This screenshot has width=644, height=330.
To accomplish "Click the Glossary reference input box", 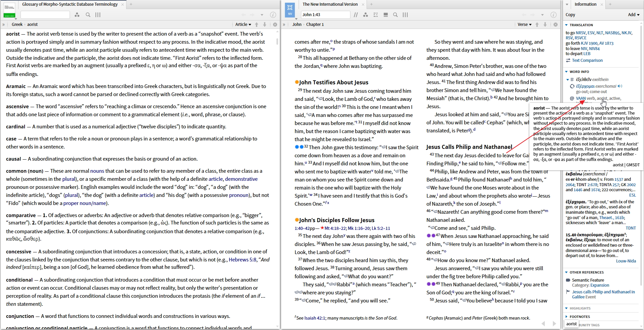I will click(x=45, y=15).
